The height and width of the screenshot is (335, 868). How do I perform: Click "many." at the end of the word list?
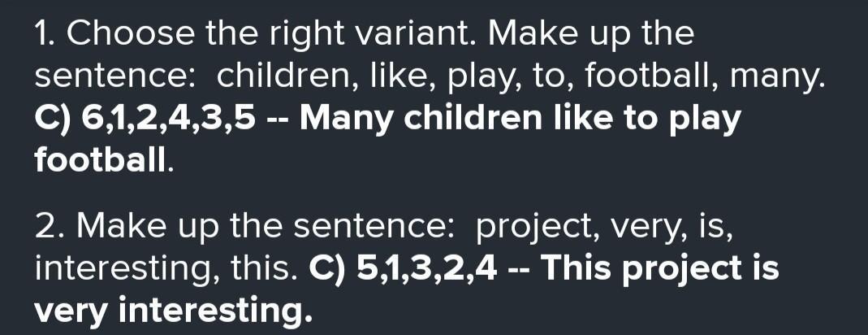(x=777, y=76)
